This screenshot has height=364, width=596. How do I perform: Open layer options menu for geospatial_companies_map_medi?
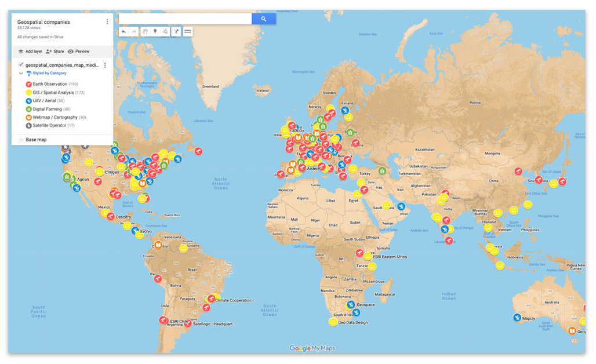click(x=105, y=65)
